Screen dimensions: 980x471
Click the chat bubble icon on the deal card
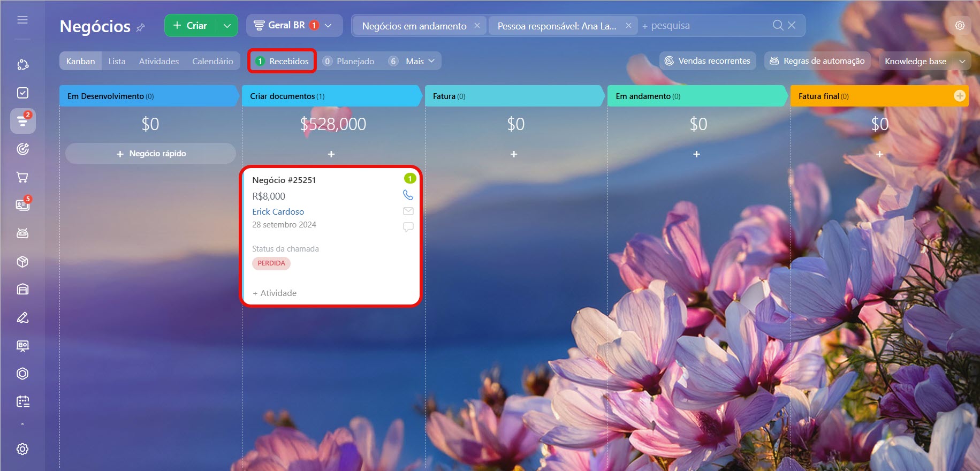[x=408, y=227]
